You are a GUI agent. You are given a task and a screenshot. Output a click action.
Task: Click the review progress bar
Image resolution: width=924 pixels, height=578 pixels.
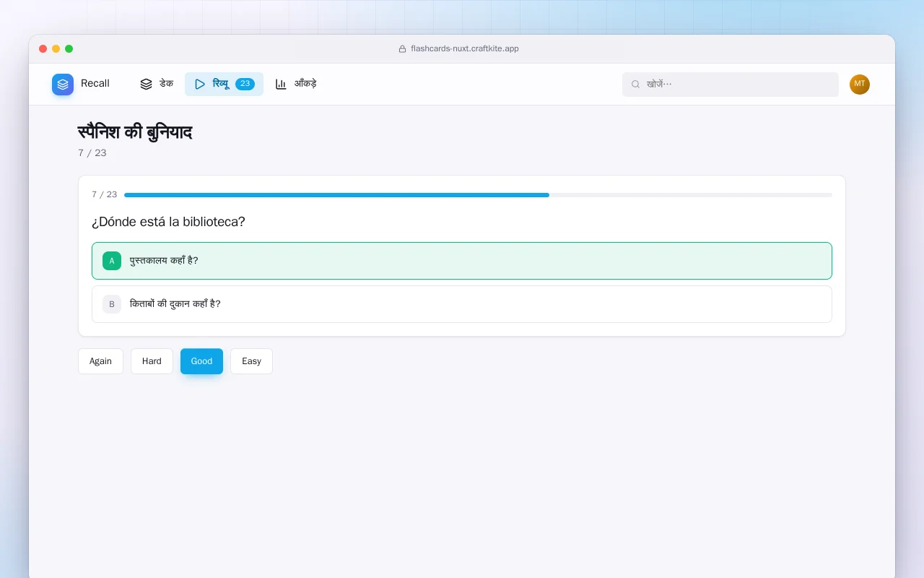(x=478, y=195)
